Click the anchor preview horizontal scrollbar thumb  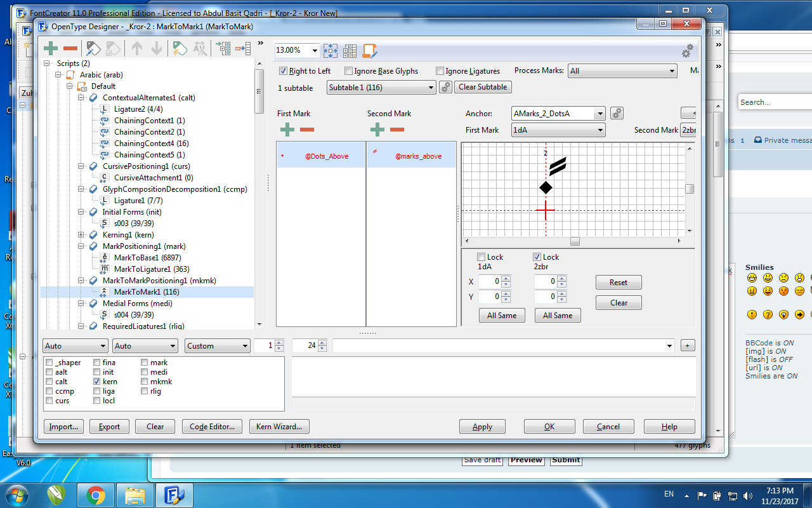(575, 241)
